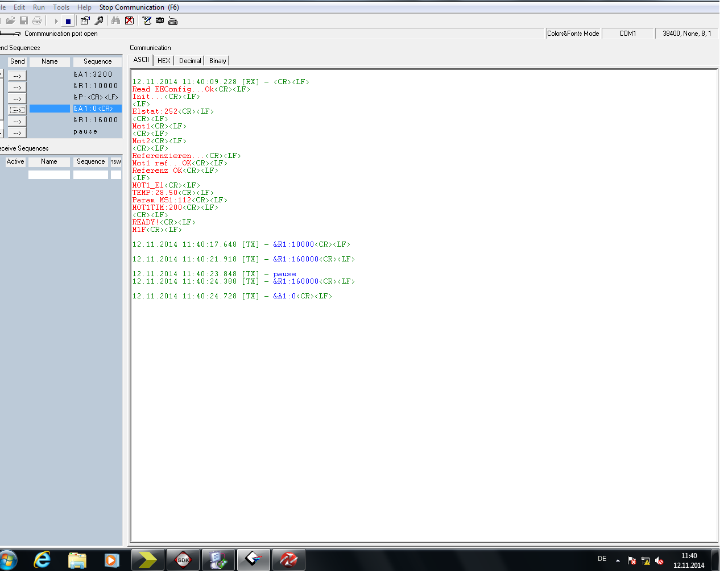Open the Help menu
728x582 pixels.
coord(84,7)
